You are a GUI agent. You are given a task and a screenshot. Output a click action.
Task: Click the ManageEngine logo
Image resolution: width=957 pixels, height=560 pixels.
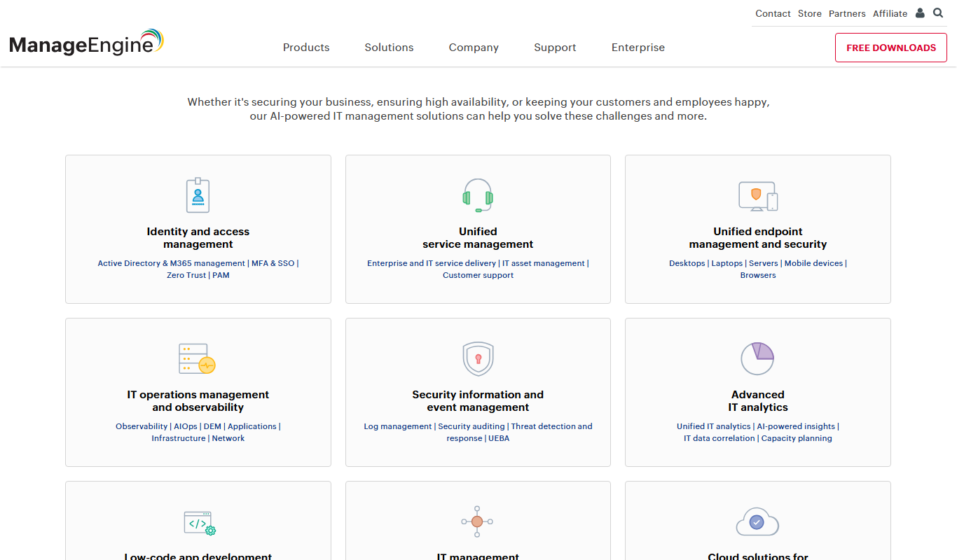(x=87, y=43)
